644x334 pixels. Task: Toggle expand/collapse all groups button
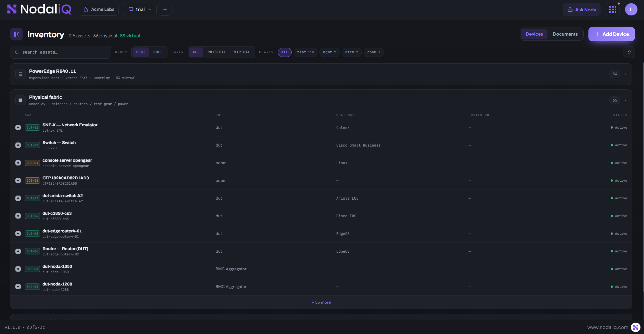(x=629, y=52)
